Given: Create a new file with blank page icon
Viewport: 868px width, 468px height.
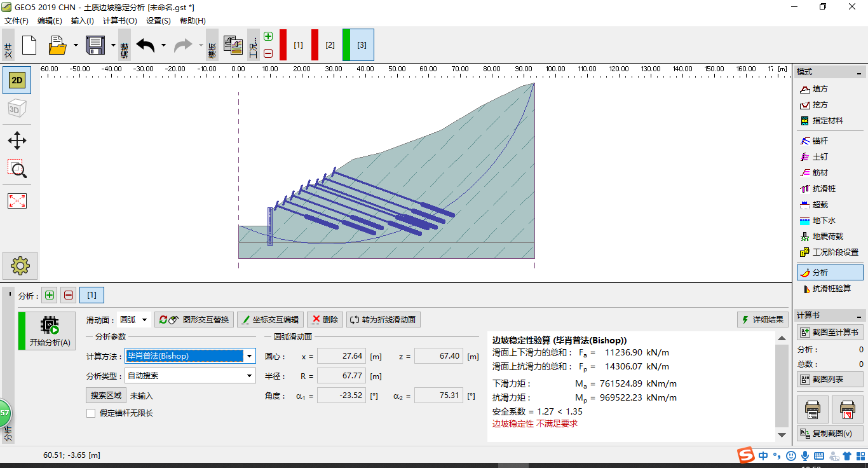Looking at the screenshot, I should (x=29, y=45).
